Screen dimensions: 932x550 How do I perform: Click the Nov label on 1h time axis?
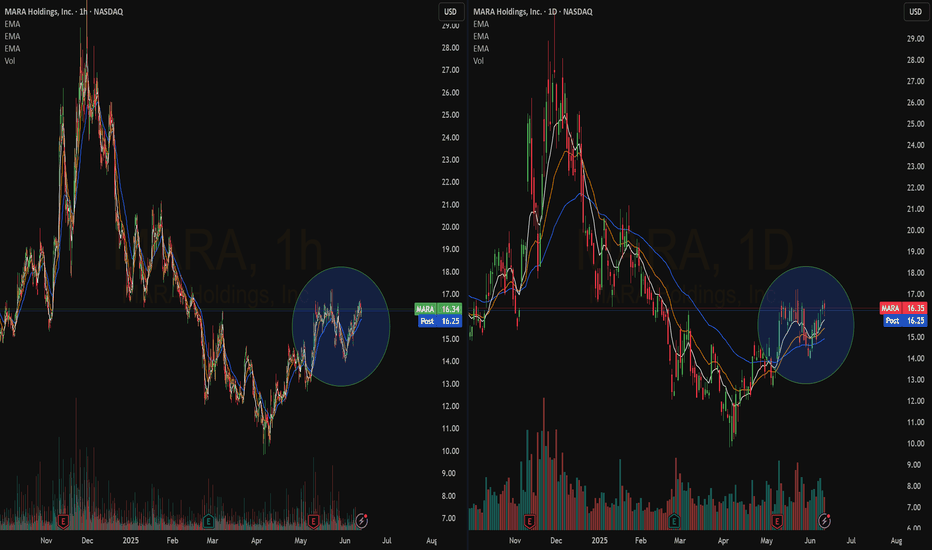[x=46, y=540]
